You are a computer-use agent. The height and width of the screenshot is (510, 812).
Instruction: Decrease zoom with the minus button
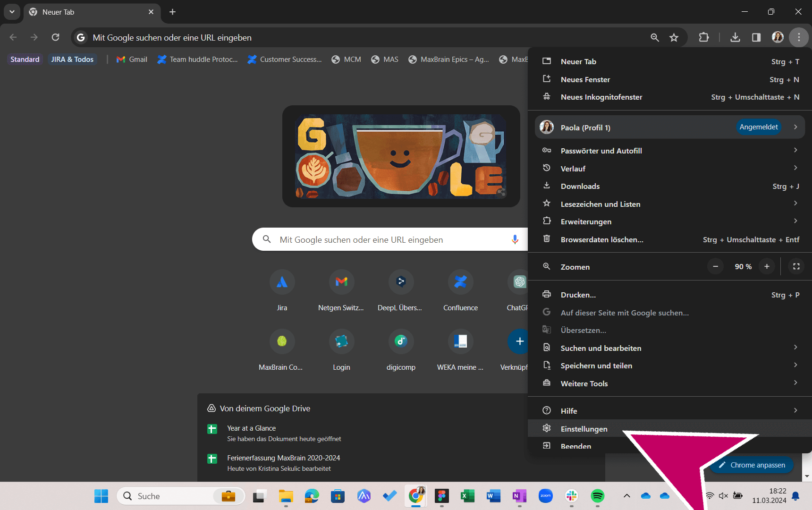715,267
